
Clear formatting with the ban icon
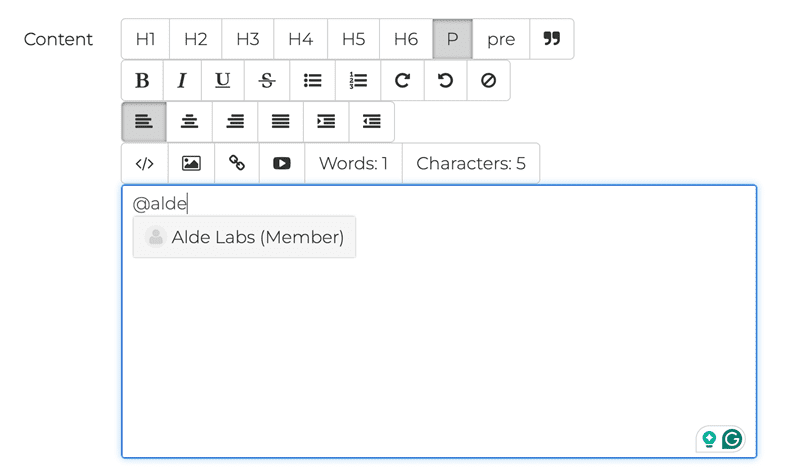coord(488,81)
